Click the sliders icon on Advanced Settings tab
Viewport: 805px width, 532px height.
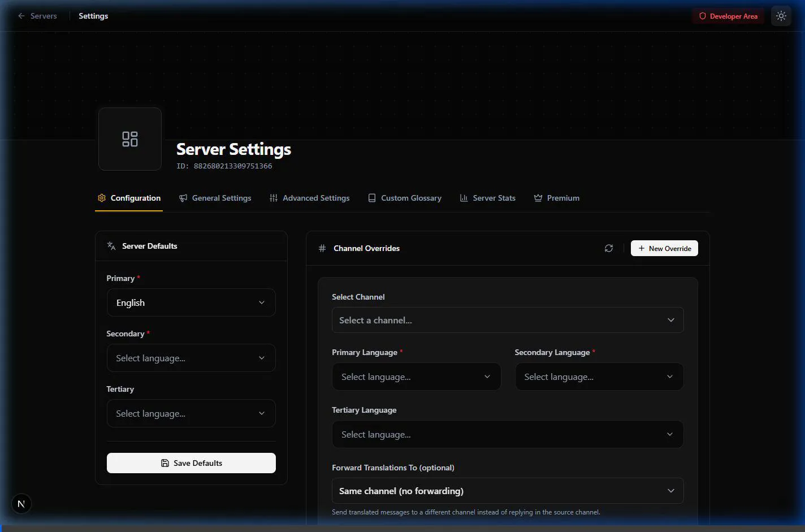(273, 198)
